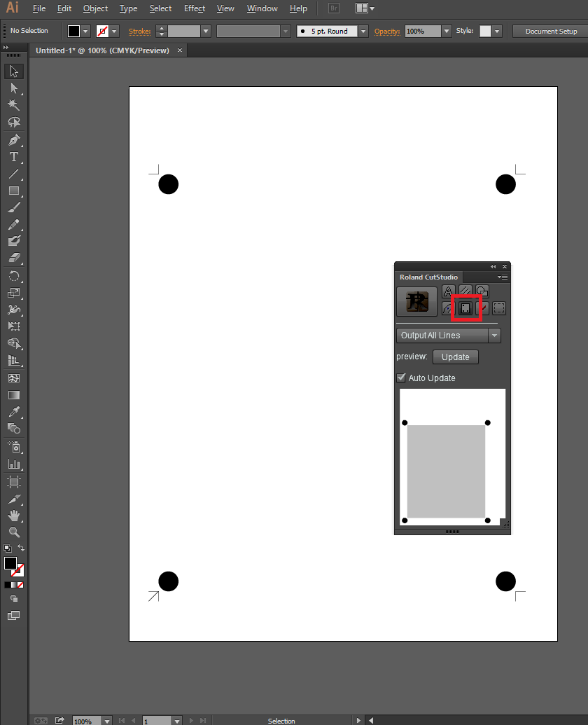Switch to the Untitled-1 document tab

[103, 50]
